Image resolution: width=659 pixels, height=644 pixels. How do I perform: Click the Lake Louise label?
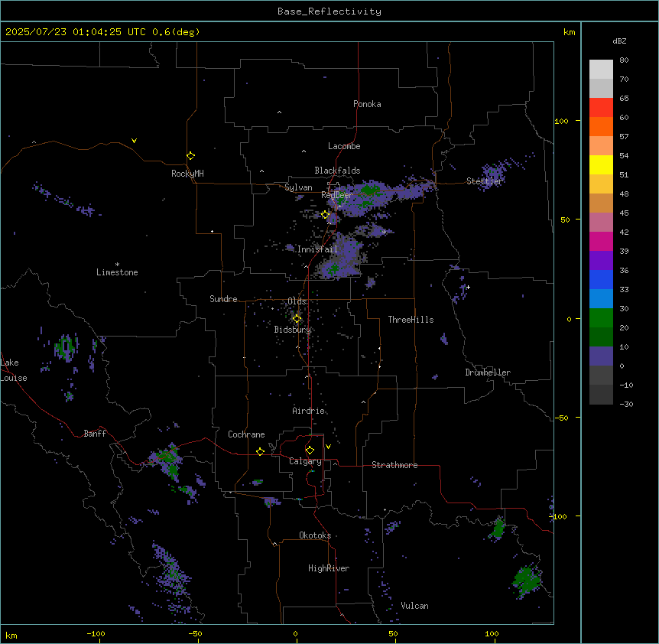(x=14, y=370)
